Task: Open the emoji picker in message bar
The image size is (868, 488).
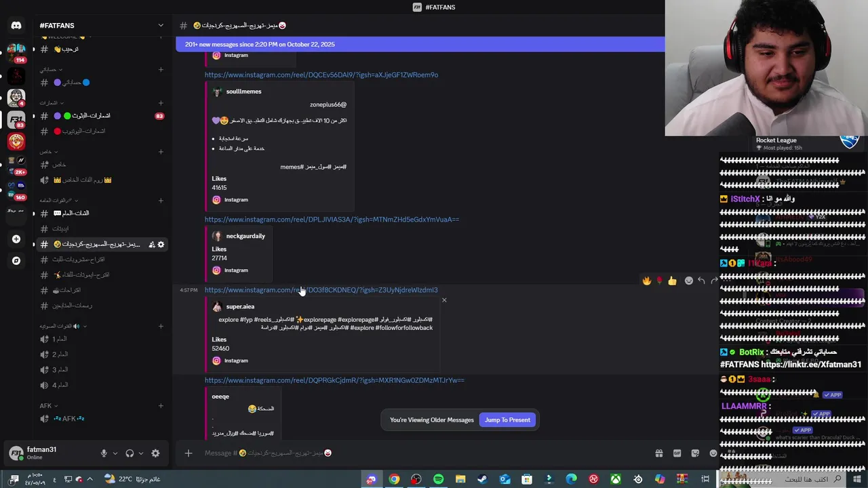Action: [x=713, y=453]
